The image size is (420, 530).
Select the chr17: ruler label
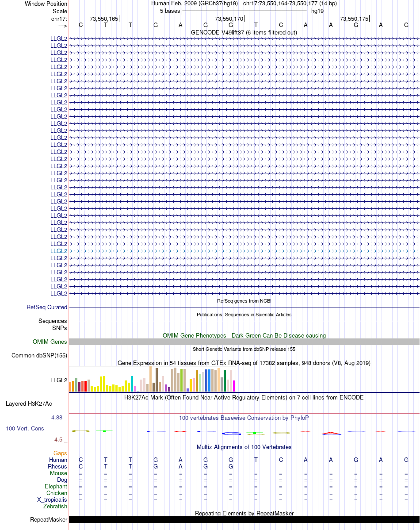coord(59,19)
